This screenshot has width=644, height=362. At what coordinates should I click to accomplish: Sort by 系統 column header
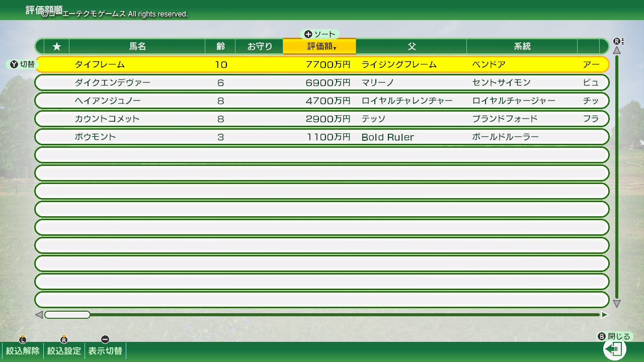point(522,46)
